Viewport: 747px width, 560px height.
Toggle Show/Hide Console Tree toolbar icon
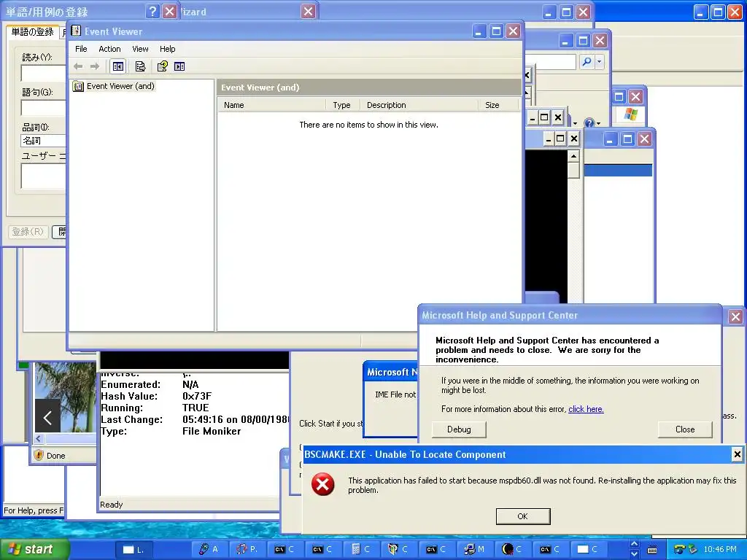[117, 66]
